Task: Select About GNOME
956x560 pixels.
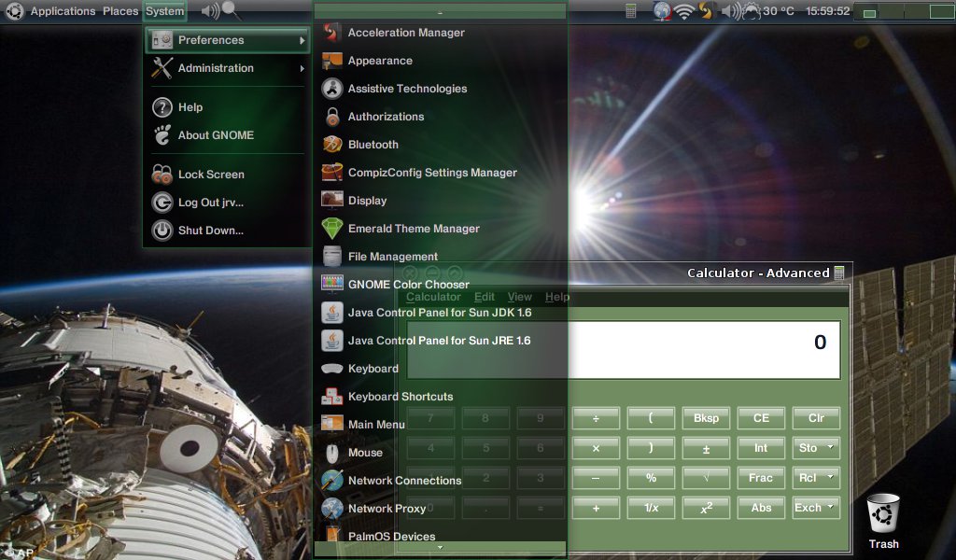Action: (x=228, y=135)
